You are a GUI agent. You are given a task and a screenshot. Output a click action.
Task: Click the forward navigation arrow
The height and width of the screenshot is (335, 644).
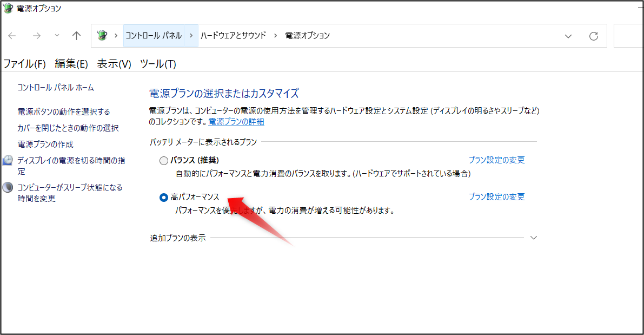(x=36, y=35)
